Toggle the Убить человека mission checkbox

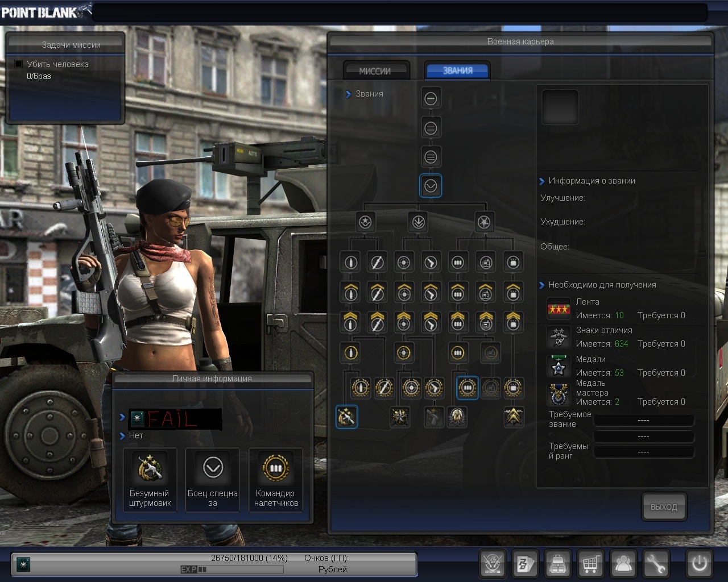click(19, 64)
